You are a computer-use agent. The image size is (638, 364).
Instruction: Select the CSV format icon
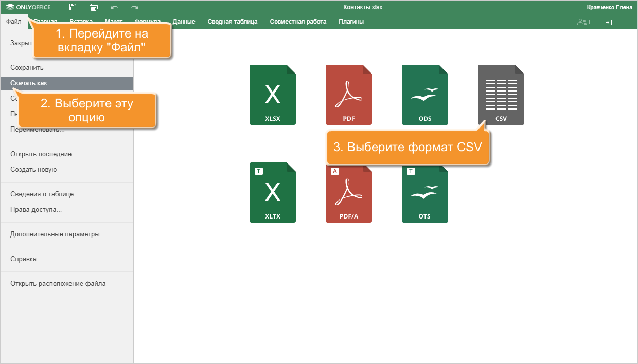point(501,95)
